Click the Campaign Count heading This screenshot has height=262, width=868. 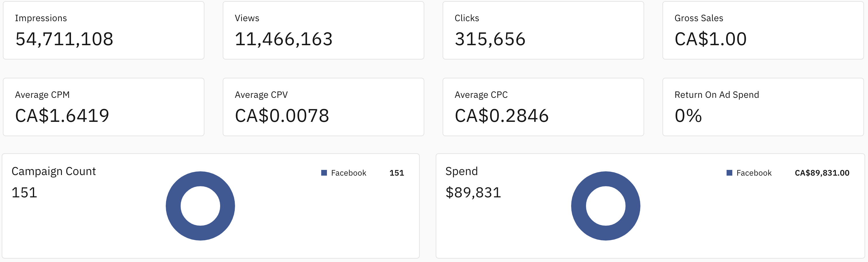pyautogui.click(x=54, y=171)
